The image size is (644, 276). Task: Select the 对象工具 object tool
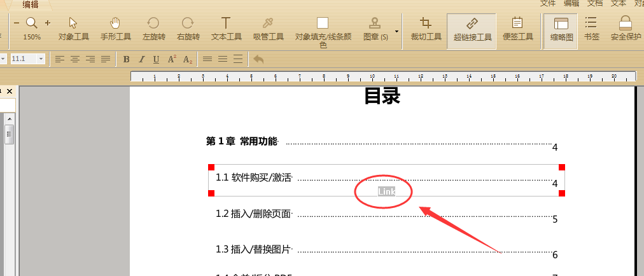(x=74, y=29)
